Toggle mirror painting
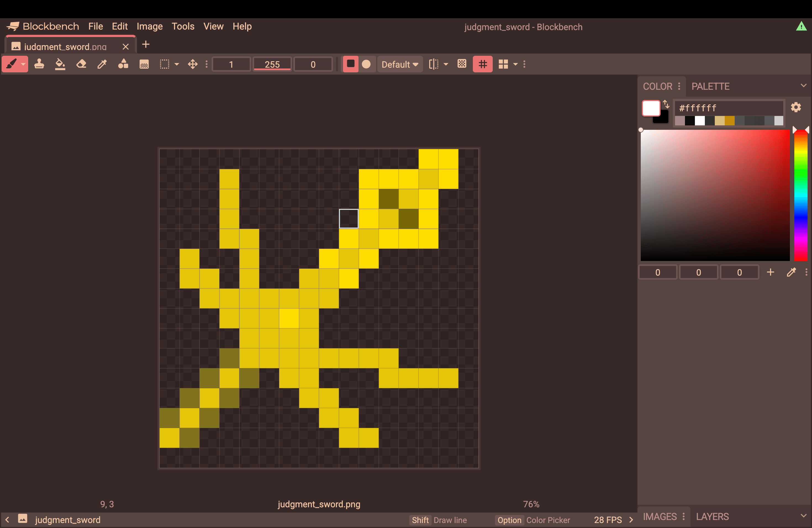 pos(434,64)
